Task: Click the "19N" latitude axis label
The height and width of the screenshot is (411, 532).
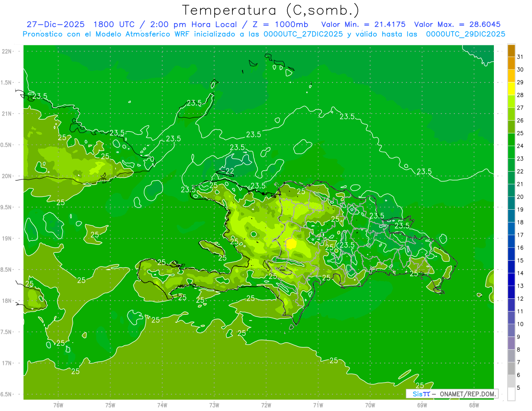Action: pyautogui.click(x=7, y=239)
